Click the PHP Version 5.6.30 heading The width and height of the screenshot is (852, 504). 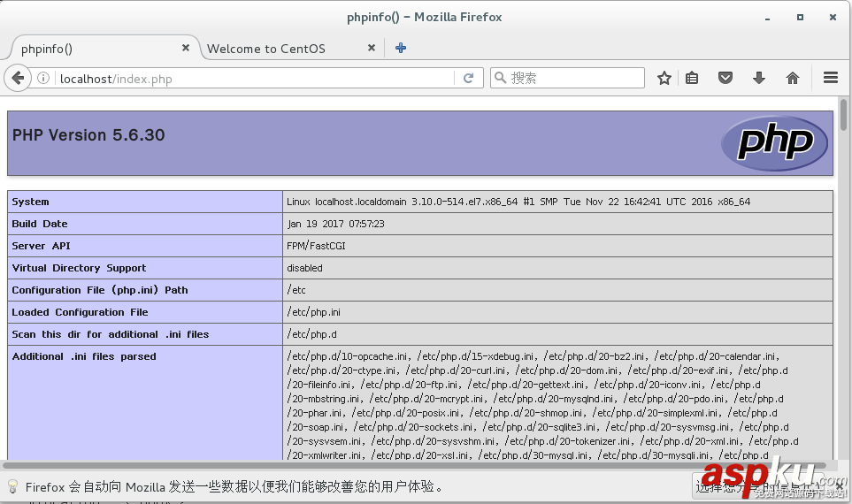coord(88,135)
